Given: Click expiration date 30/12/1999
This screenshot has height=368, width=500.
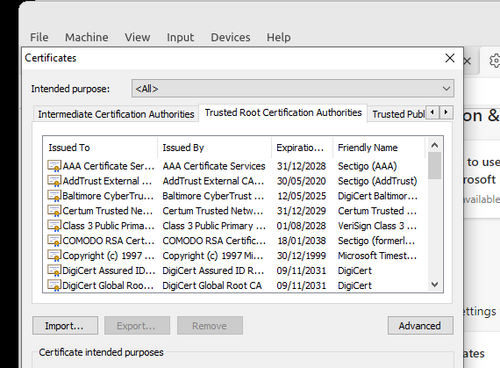Looking at the screenshot, I should (x=301, y=256).
